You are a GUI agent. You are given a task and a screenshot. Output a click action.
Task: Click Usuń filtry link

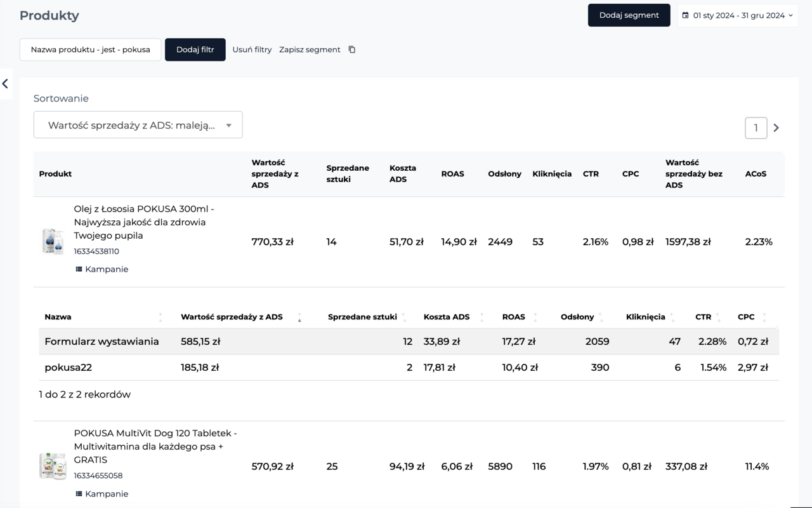252,50
